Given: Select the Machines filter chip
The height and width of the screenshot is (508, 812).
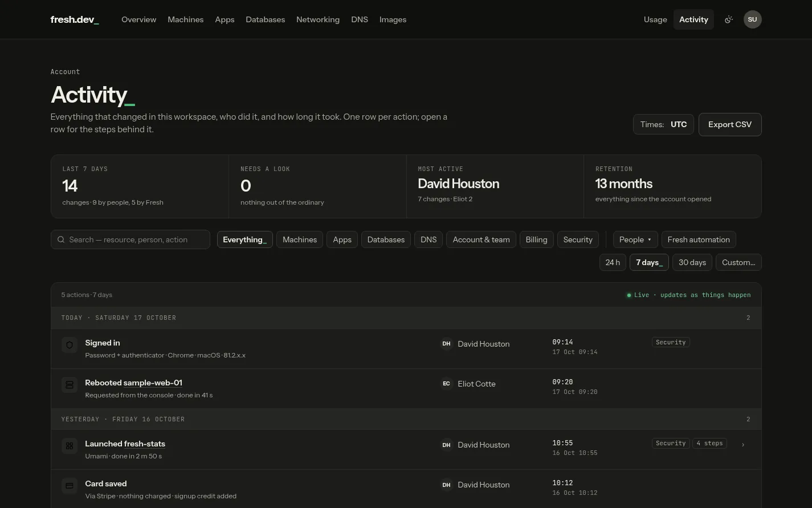Looking at the screenshot, I should pyautogui.click(x=300, y=239).
